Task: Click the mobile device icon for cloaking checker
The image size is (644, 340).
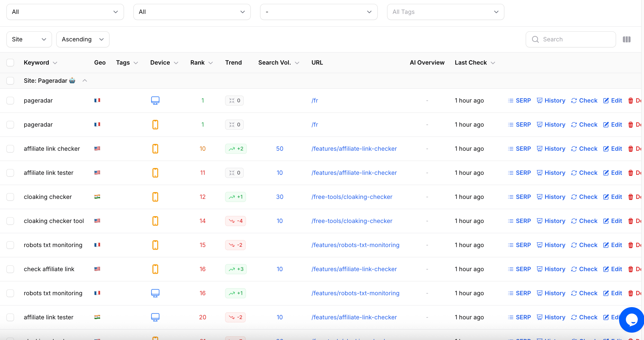Action: [x=155, y=197]
